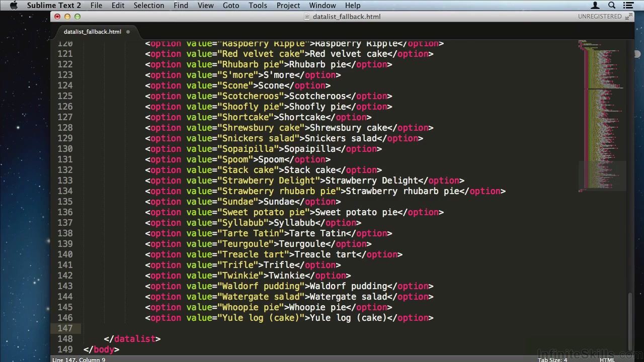Open the Tab Size: 4 selector

pos(552,359)
